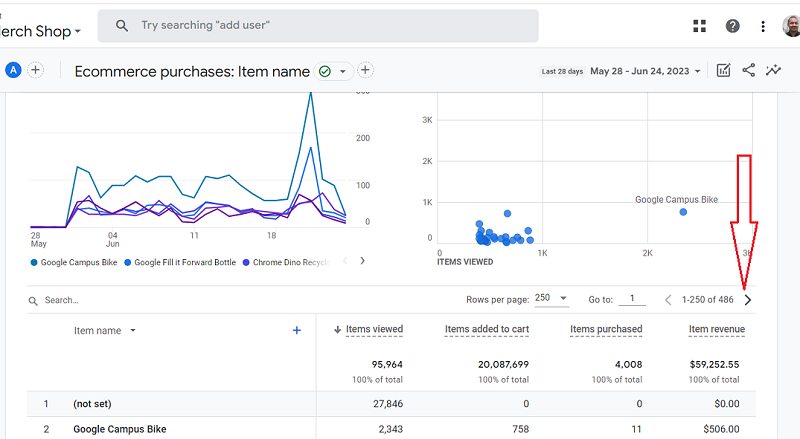Screen dimensions: 800x439
Task: Toggle the Google Campus Bike legend series
Action: [78, 262]
